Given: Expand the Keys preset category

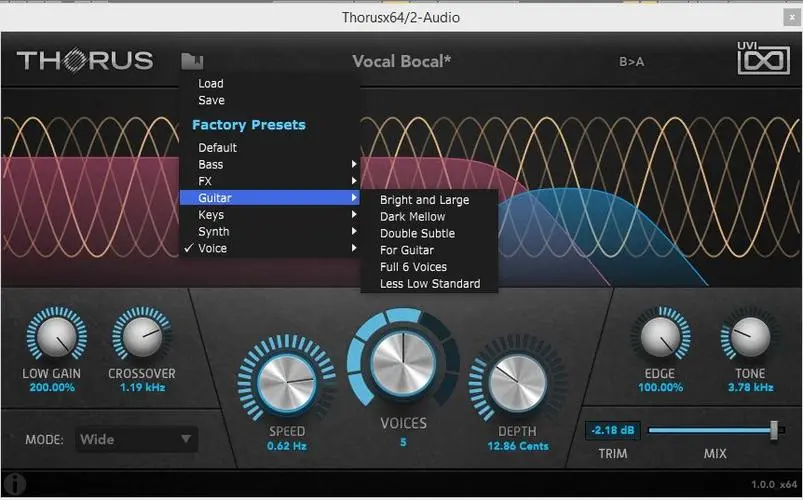Looking at the screenshot, I should (269, 215).
